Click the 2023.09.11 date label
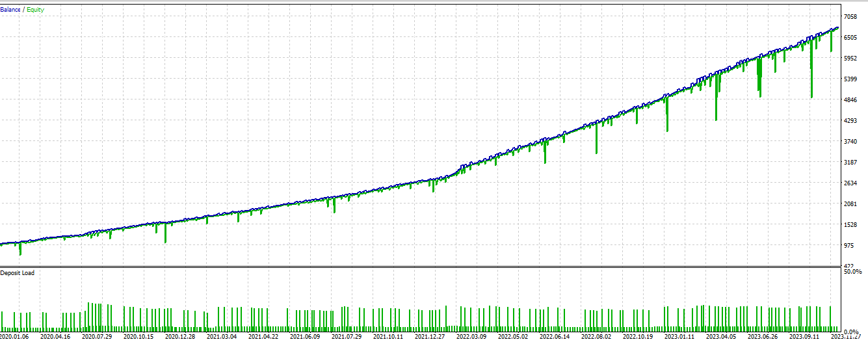The image size is (868, 342). 804,337
